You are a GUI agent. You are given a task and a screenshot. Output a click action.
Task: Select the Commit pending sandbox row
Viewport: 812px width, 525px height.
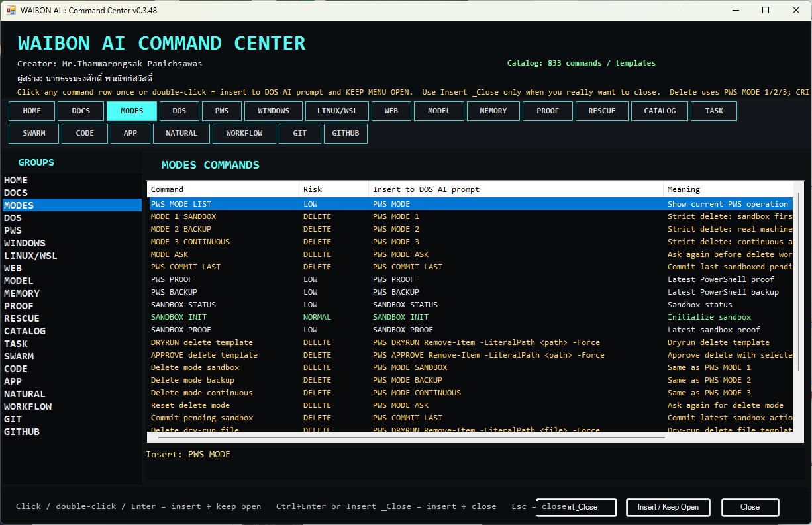(470, 418)
